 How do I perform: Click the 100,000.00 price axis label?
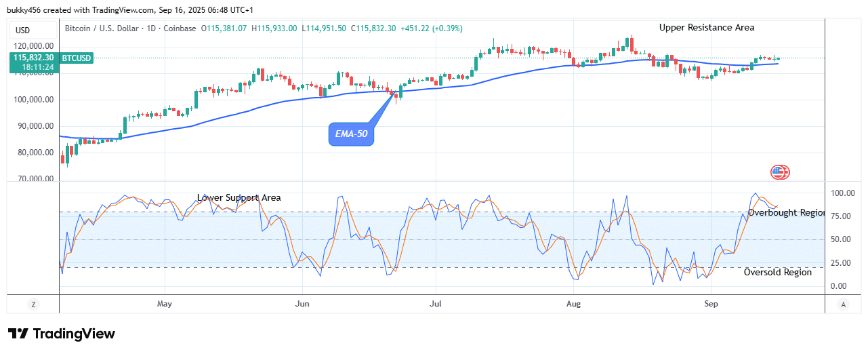point(34,100)
